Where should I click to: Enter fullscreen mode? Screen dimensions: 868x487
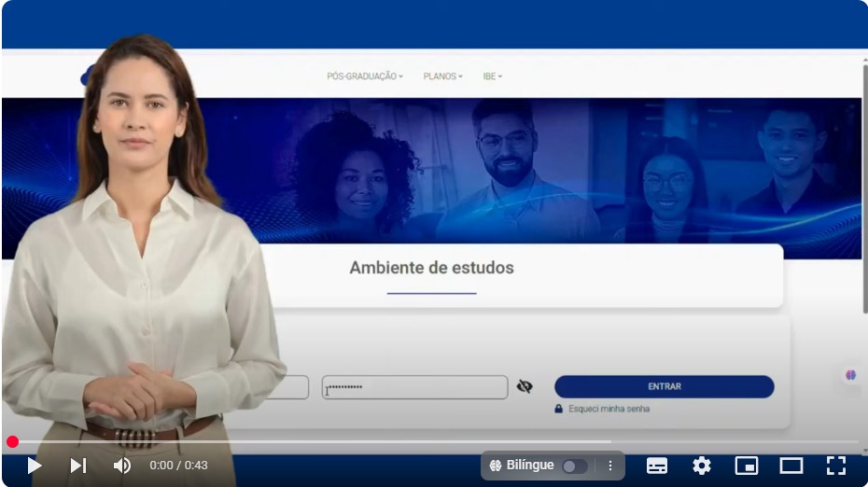836,466
